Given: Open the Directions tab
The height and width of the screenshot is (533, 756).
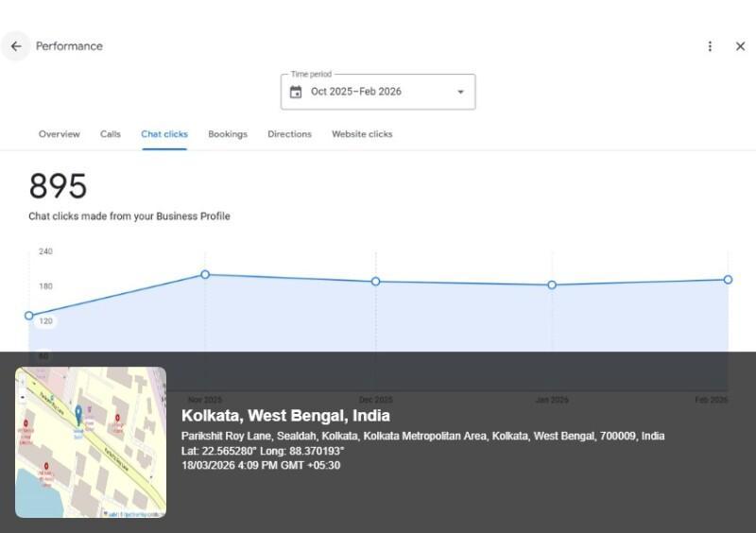Looking at the screenshot, I should tap(289, 134).
